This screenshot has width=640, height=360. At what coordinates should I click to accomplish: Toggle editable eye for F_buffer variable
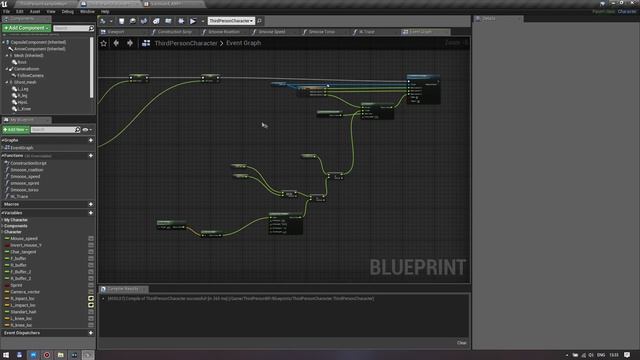(91, 259)
